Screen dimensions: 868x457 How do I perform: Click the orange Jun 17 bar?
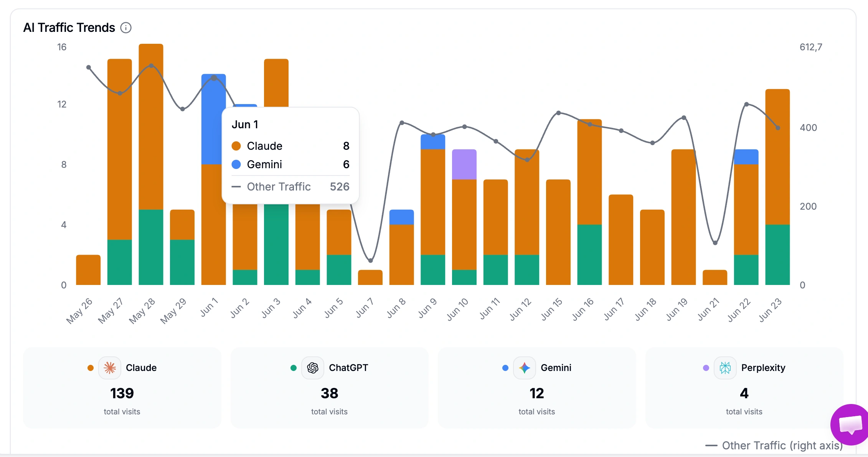pos(621,240)
